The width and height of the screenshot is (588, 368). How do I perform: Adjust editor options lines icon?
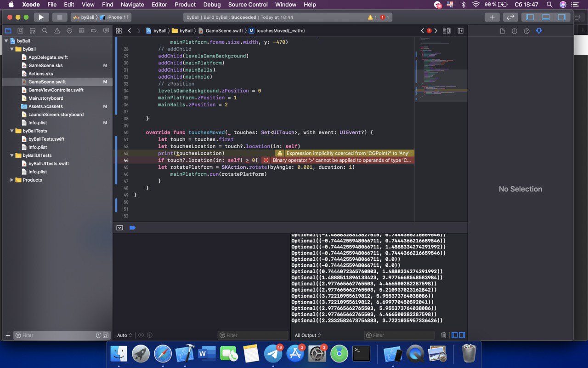447,31
